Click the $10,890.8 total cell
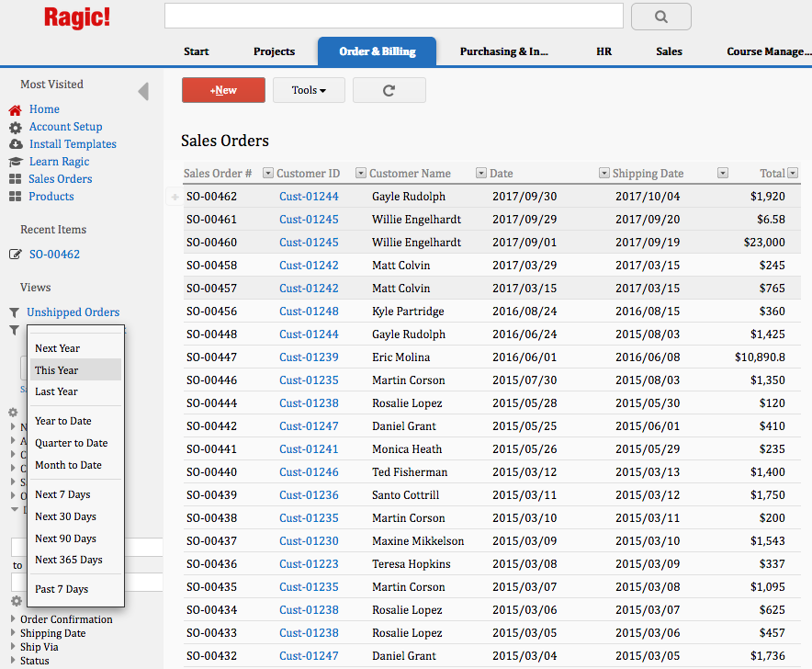The image size is (812, 669). (760, 357)
